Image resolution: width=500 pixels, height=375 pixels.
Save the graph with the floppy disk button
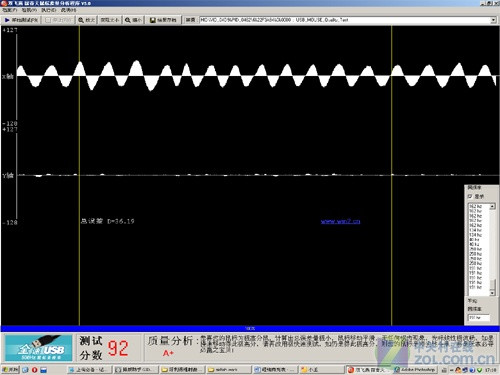click(x=163, y=20)
